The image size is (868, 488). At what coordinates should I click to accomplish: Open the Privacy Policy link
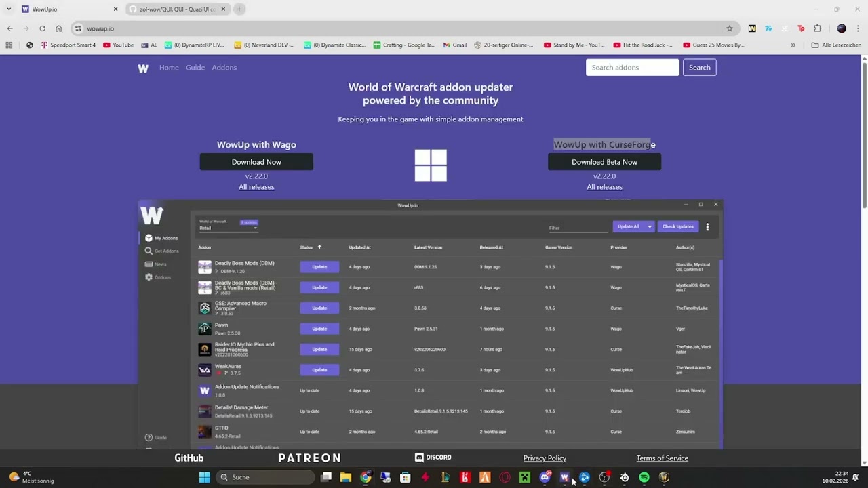pos(545,458)
